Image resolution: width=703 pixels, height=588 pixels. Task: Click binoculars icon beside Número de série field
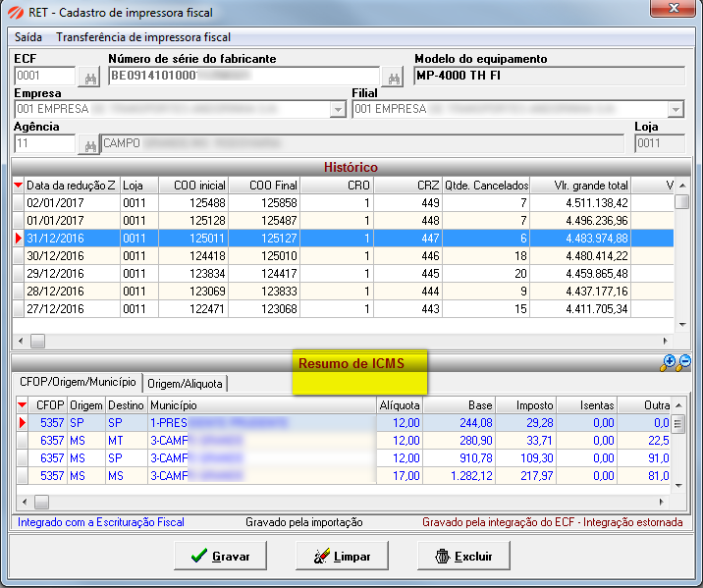pos(393,78)
